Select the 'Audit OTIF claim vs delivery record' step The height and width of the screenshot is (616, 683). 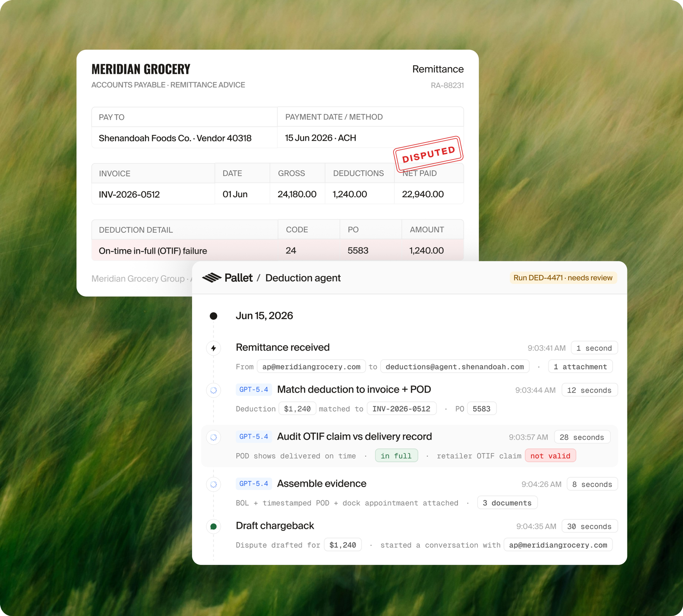point(354,437)
